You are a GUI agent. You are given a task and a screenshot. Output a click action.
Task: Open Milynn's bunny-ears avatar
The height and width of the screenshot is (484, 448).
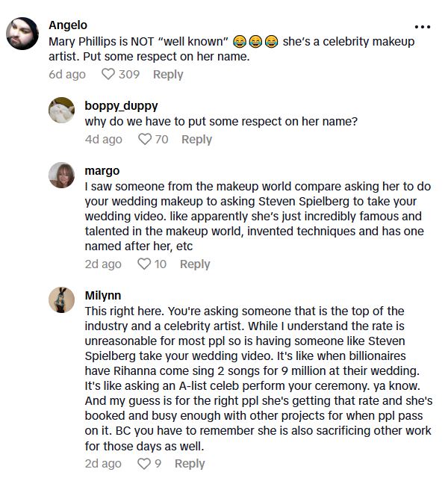click(x=62, y=300)
